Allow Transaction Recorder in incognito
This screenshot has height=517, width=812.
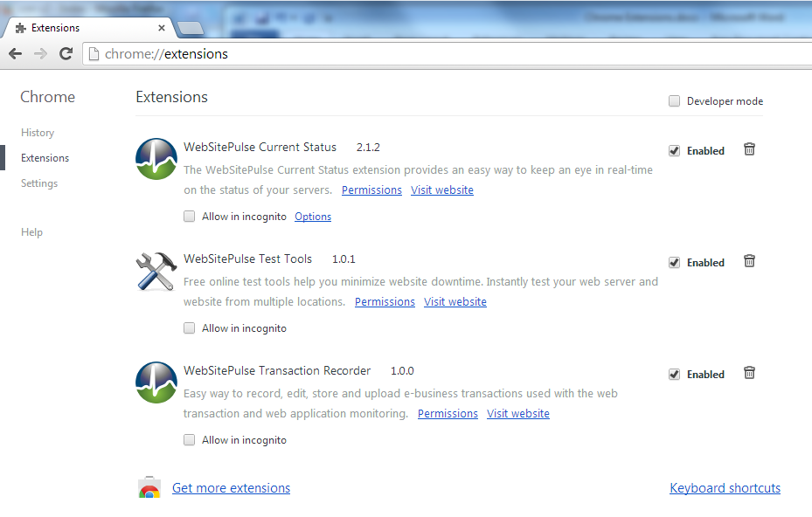tap(190, 440)
